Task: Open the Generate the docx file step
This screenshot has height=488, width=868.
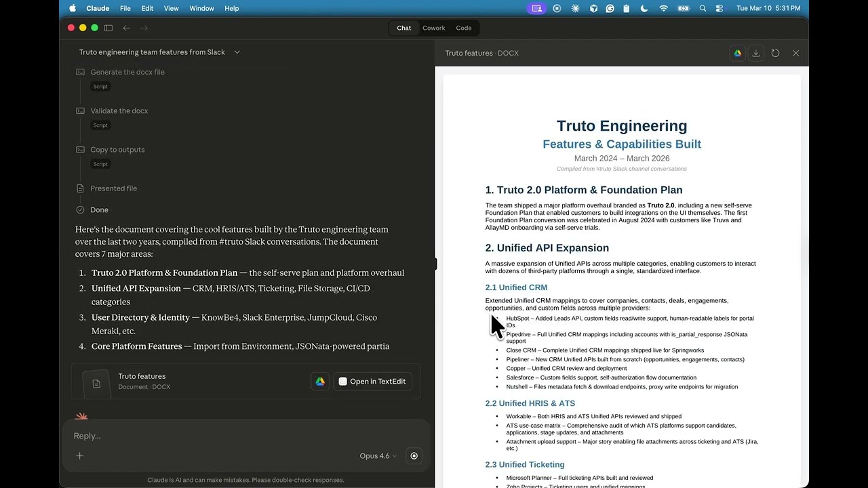Action: pos(127,72)
